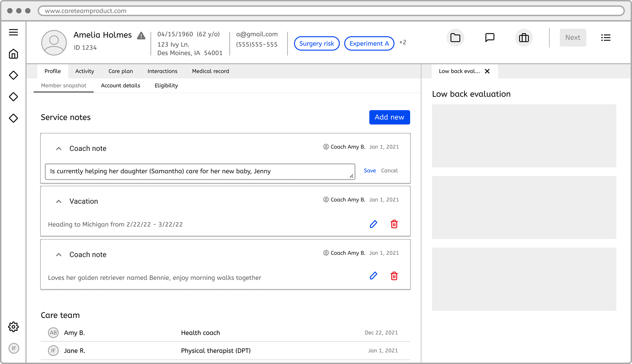This screenshot has height=364, width=632.
Task: Click the third diamond icon in the sidebar
Action: (13, 118)
